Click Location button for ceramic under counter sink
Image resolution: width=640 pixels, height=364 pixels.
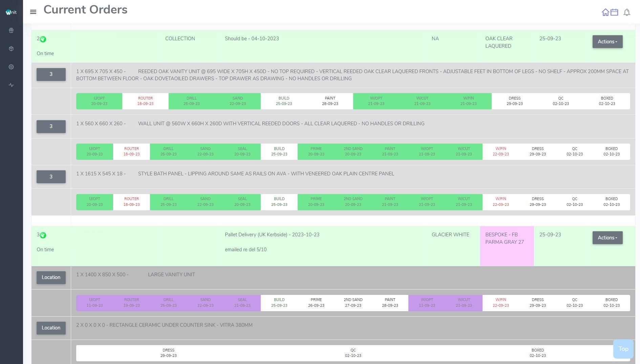(51, 328)
